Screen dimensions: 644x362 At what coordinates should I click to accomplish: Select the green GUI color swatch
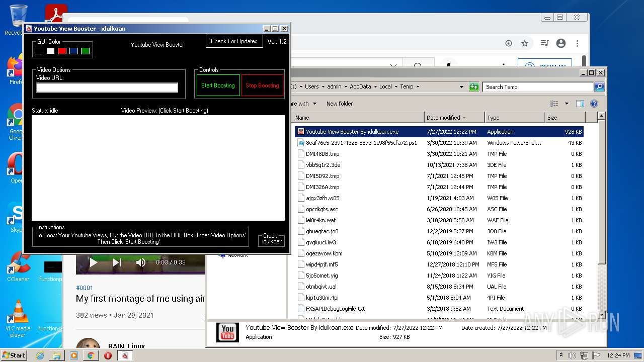tap(85, 51)
